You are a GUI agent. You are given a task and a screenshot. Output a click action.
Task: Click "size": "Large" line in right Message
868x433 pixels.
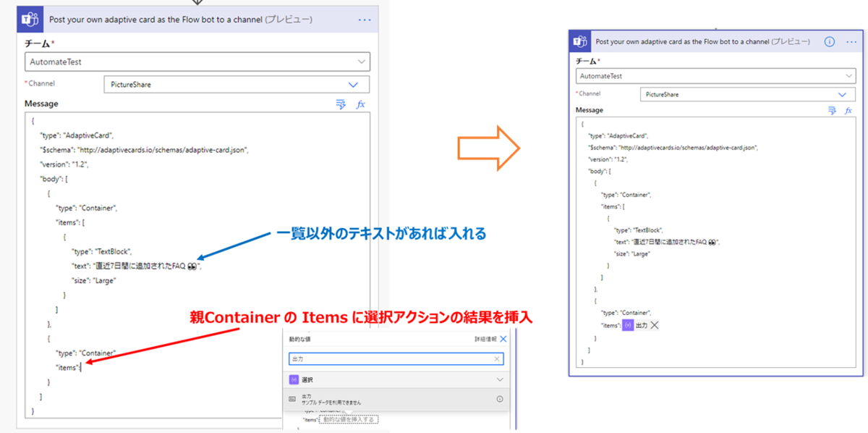(633, 253)
